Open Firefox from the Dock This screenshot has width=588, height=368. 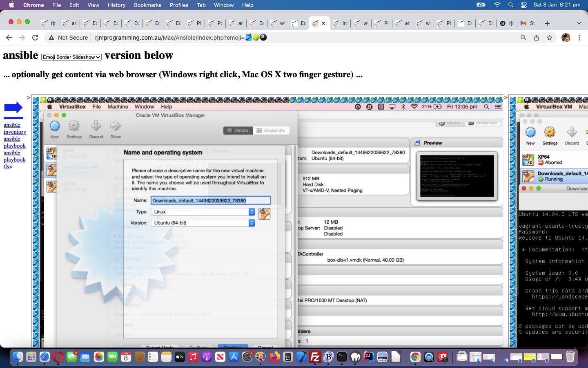[274, 357]
